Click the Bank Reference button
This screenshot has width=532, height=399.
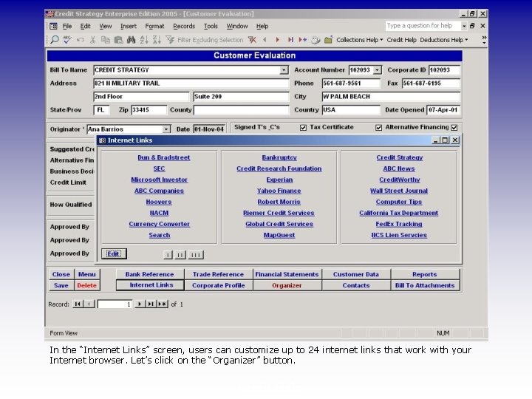coord(149,274)
